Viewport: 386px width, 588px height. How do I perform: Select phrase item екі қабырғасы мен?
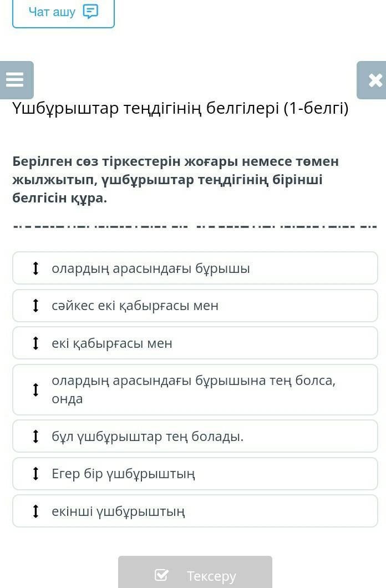tap(195, 343)
